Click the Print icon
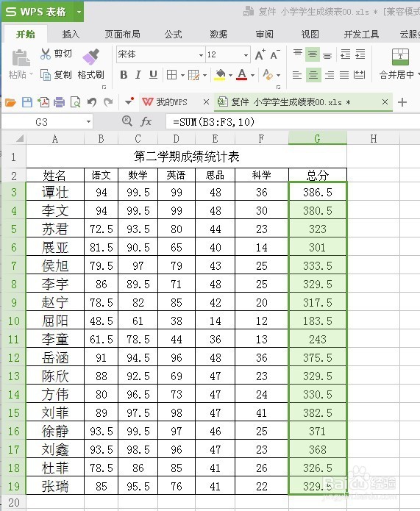420x511 pixels. 60,102
